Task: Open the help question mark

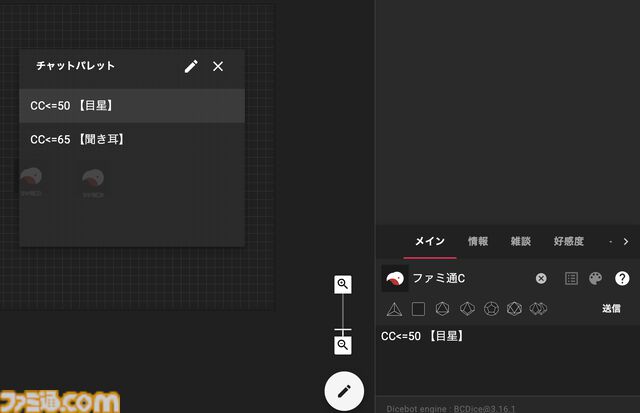Action: pyautogui.click(x=622, y=278)
